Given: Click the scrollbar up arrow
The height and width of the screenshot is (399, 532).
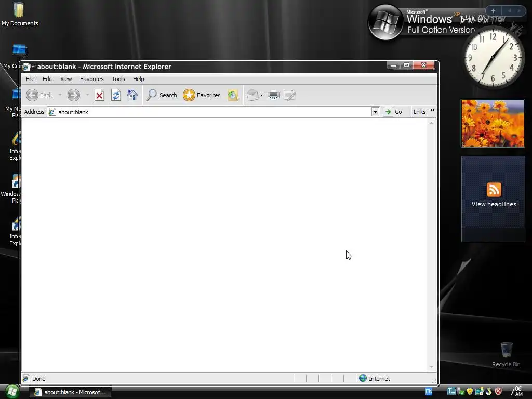Looking at the screenshot, I should [x=431, y=123].
